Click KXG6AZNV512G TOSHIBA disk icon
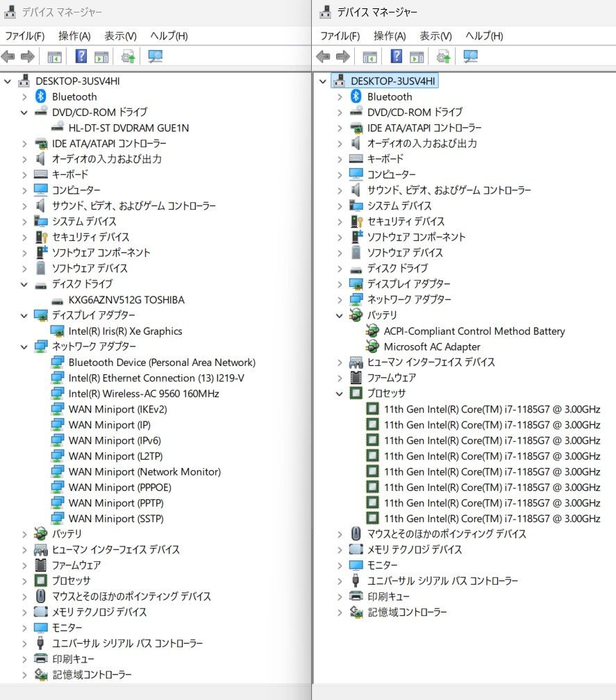The height and width of the screenshot is (700, 616). (57, 301)
